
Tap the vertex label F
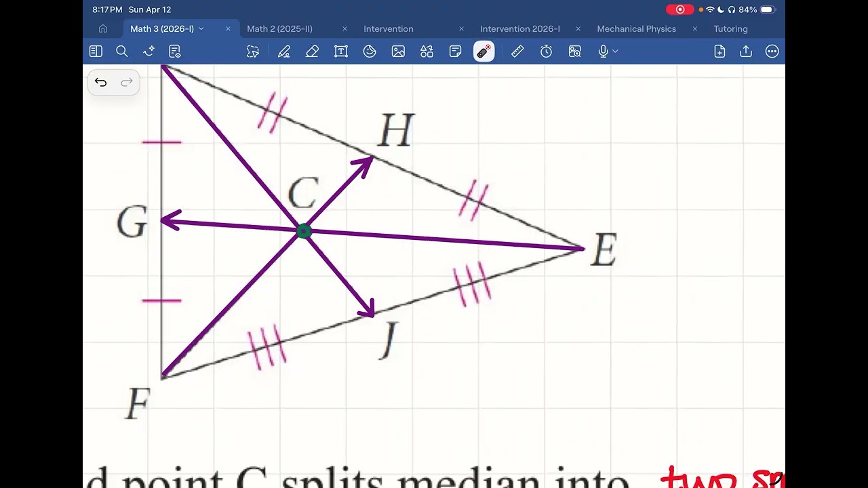point(138,405)
